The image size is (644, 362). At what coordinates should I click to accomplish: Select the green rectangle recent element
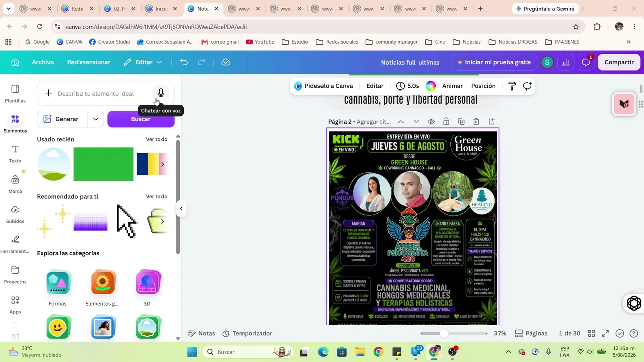[x=104, y=164]
